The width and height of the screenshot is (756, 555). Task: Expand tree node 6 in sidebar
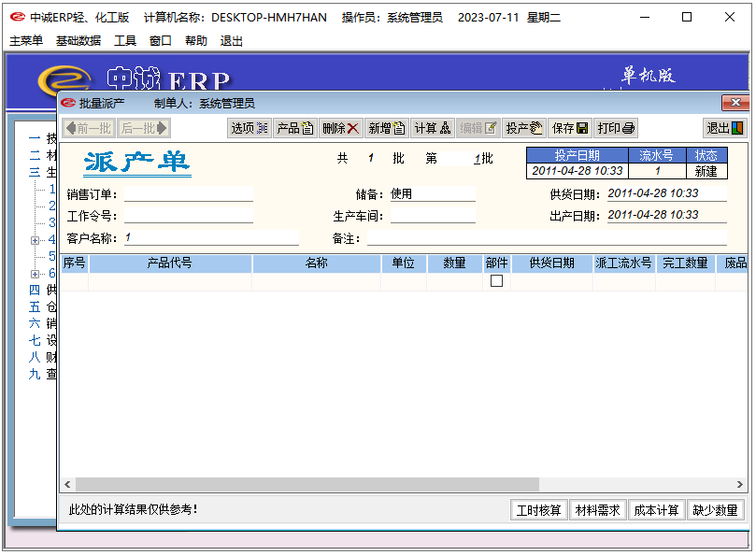35,274
